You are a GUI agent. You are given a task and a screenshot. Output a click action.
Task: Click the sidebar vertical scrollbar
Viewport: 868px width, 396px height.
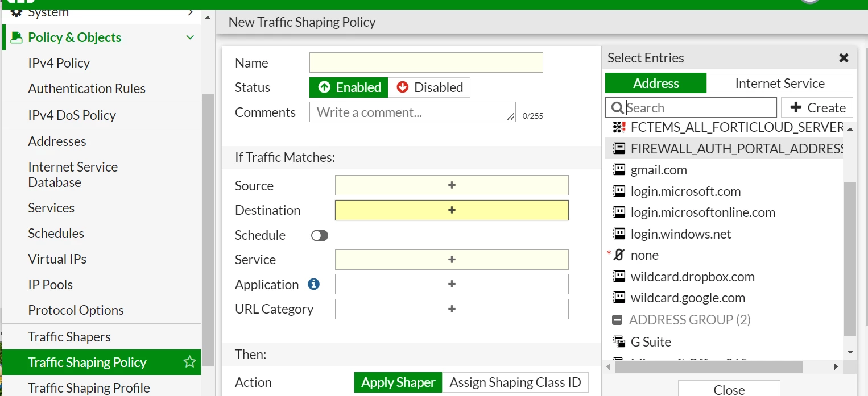point(208,230)
